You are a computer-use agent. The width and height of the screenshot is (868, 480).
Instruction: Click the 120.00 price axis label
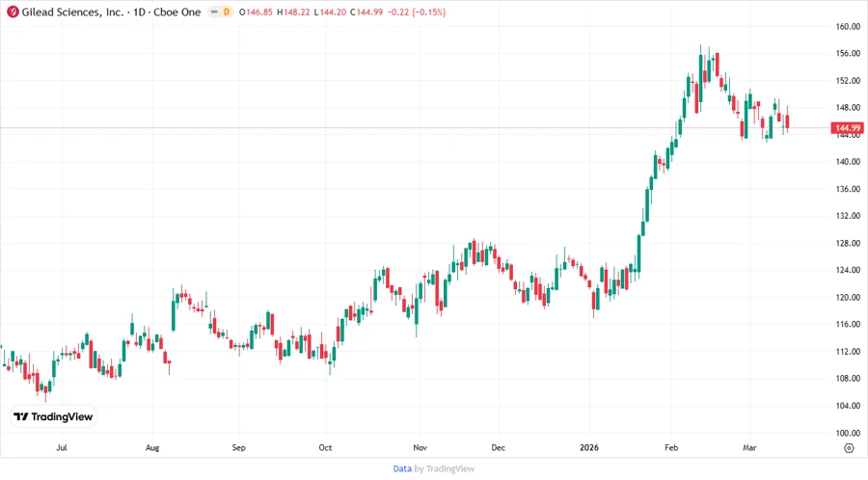point(848,298)
